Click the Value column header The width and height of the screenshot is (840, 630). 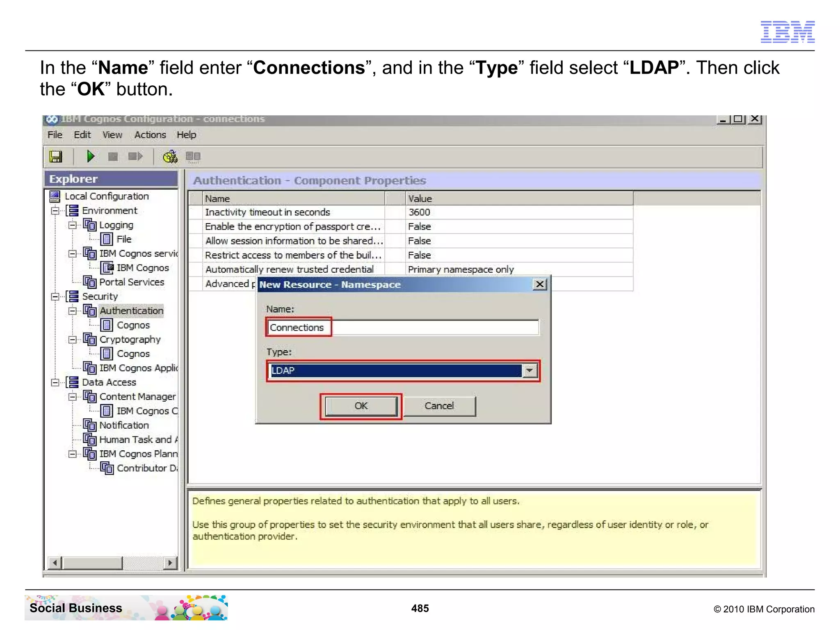pyautogui.click(x=519, y=199)
